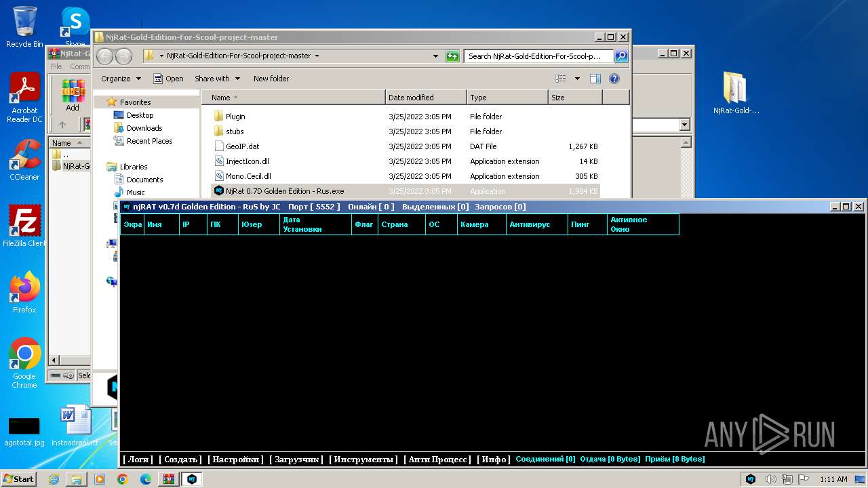The image size is (868, 488).
Task: Open the Инструменты tab
Action: [x=363, y=460]
